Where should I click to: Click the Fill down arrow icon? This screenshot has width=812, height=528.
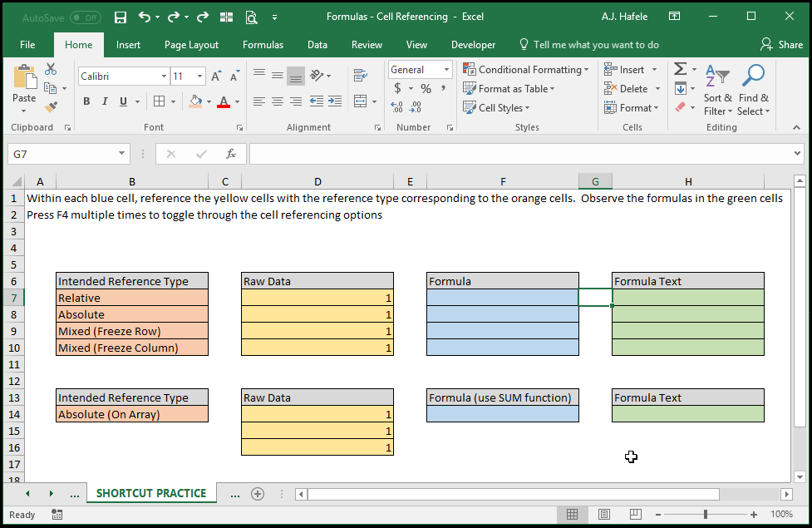(681, 89)
